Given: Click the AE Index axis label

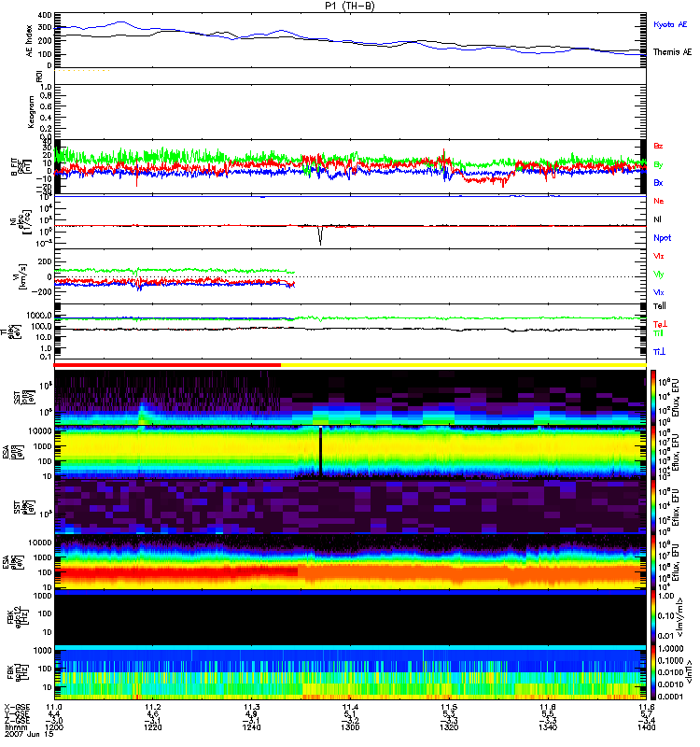Looking at the screenshot, I should click(29, 41).
